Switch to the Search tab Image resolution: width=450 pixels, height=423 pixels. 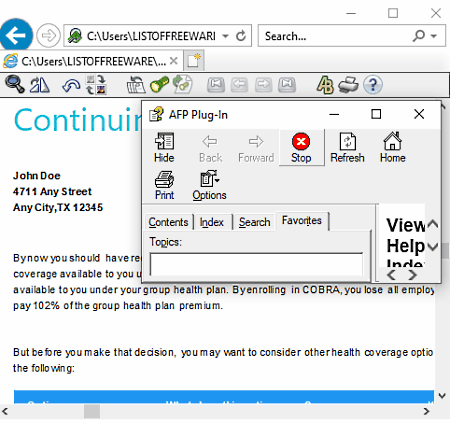pos(254,222)
